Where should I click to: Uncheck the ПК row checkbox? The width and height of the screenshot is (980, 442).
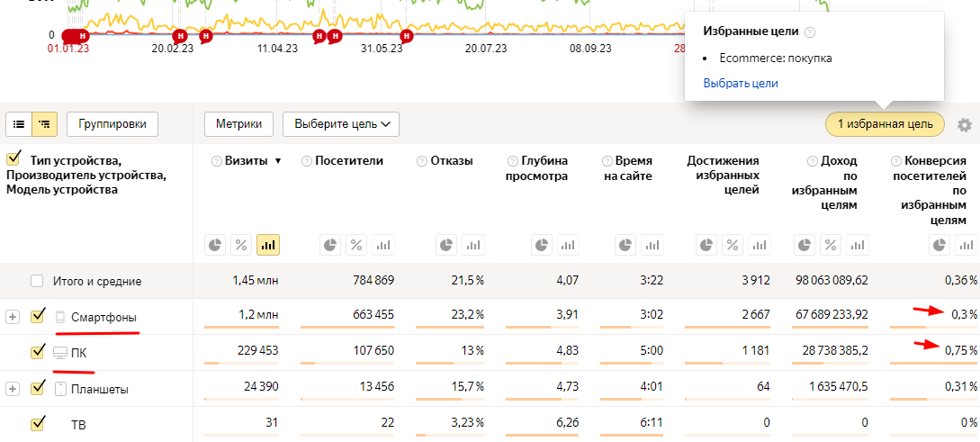(38, 352)
